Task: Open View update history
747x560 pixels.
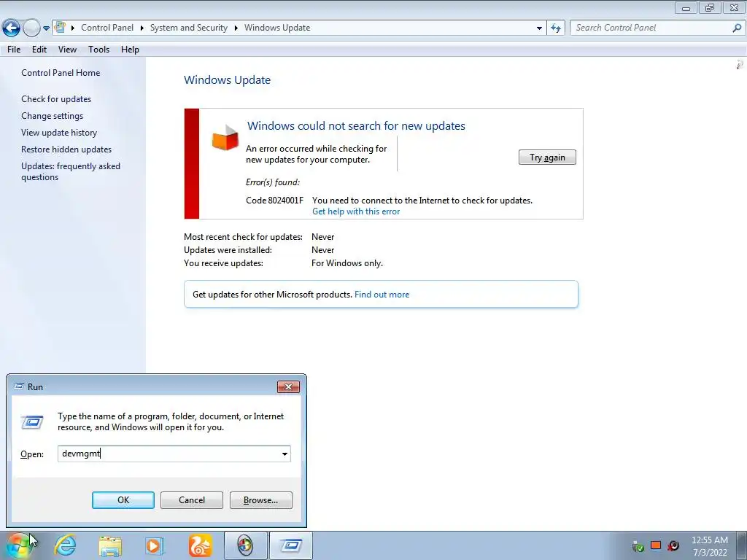Action: coord(59,133)
